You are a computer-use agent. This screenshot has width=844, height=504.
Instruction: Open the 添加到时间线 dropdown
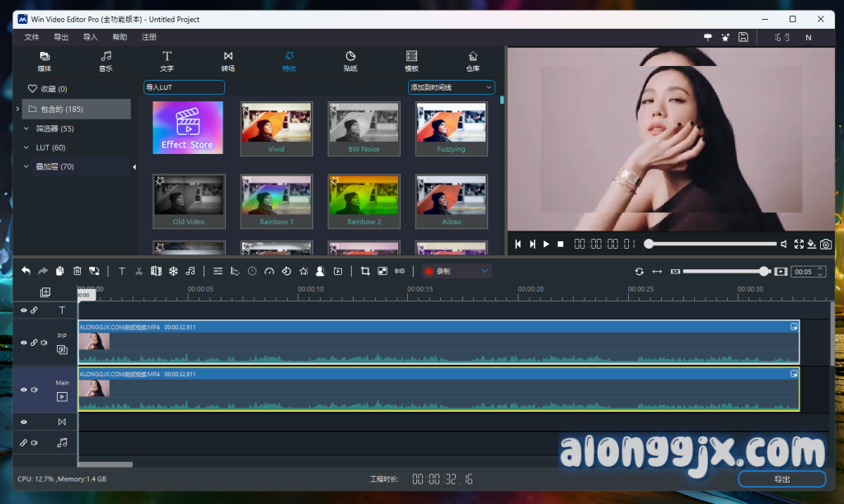tap(451, 87)
